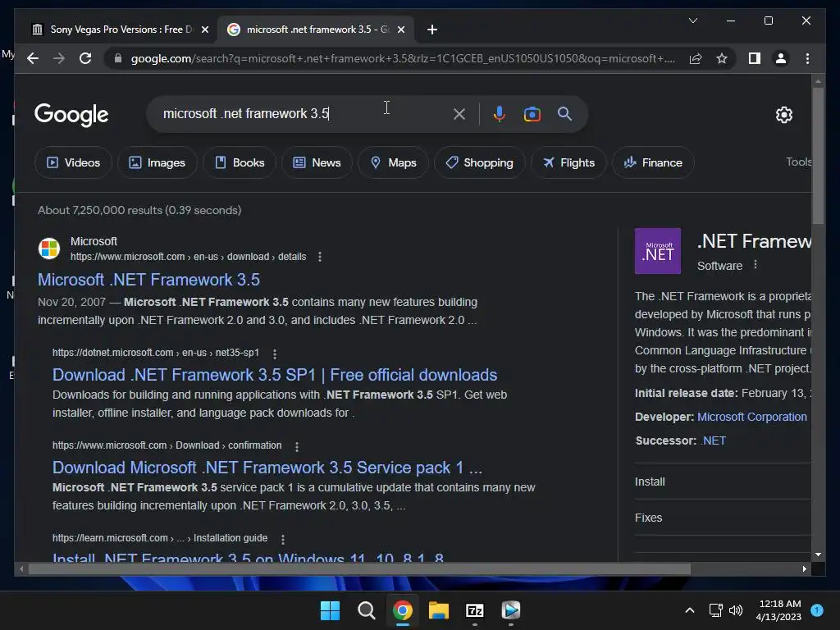Expand the tab search dropdown arrow
The height and width of the screenshot is (630, 840).
click(692, 21)
